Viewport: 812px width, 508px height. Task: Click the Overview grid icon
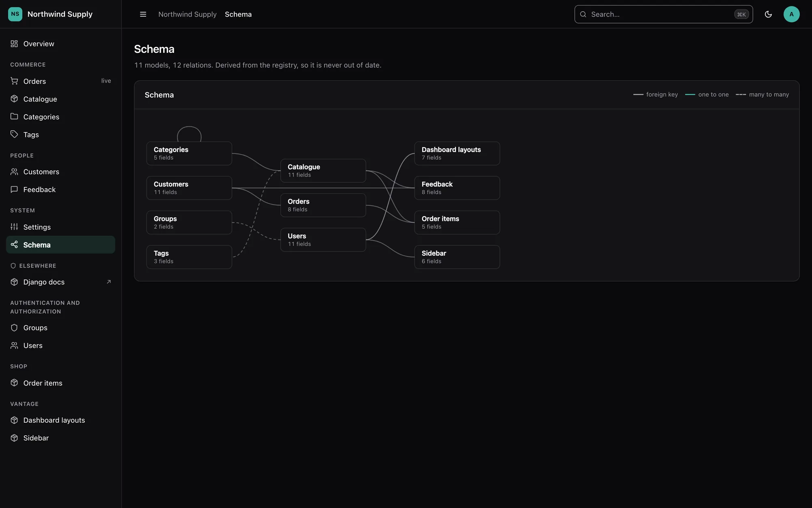[x=14, y=43]
